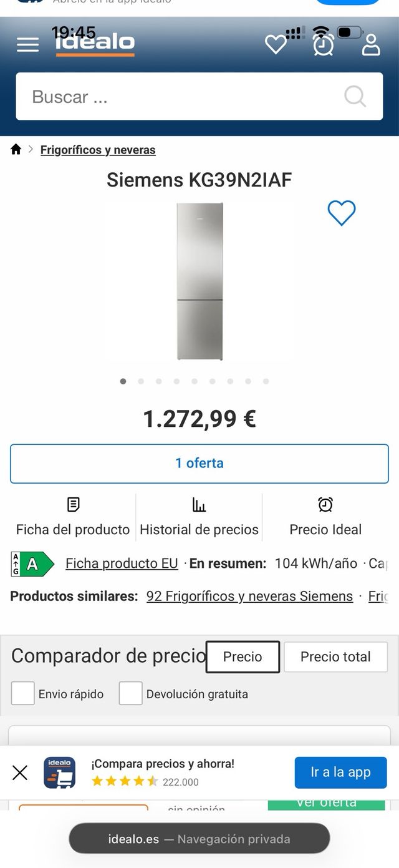Add Siemens KG39N2IAF to favorites
Viewport: 399px width, 868px height.
point(342,213)
